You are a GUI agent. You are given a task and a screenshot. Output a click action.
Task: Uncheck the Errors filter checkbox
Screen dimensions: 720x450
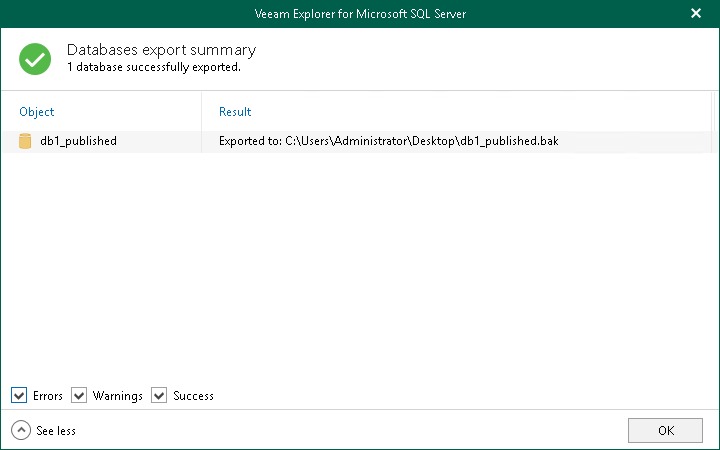point(19,396)
